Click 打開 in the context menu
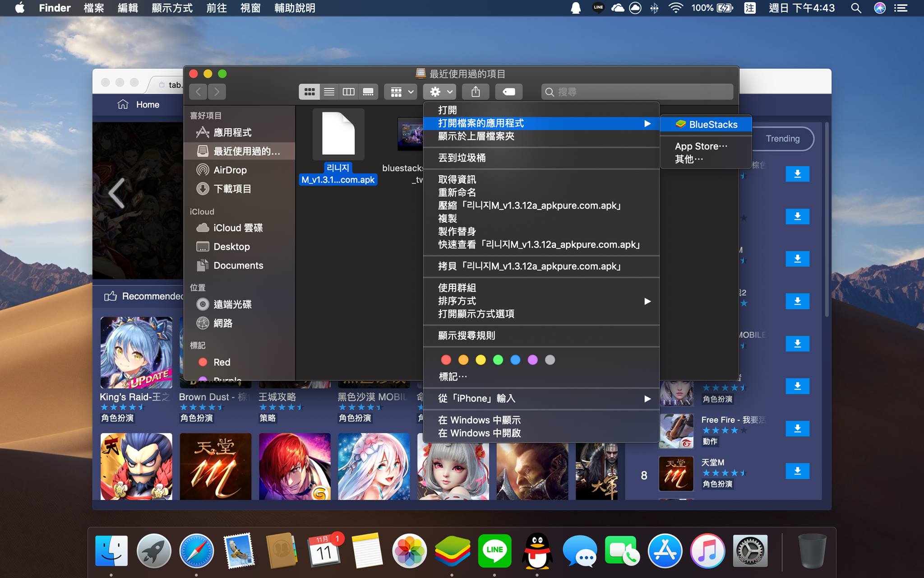This screenshot has width=924, height=578. pyautogui.click(x=541, y=110)
